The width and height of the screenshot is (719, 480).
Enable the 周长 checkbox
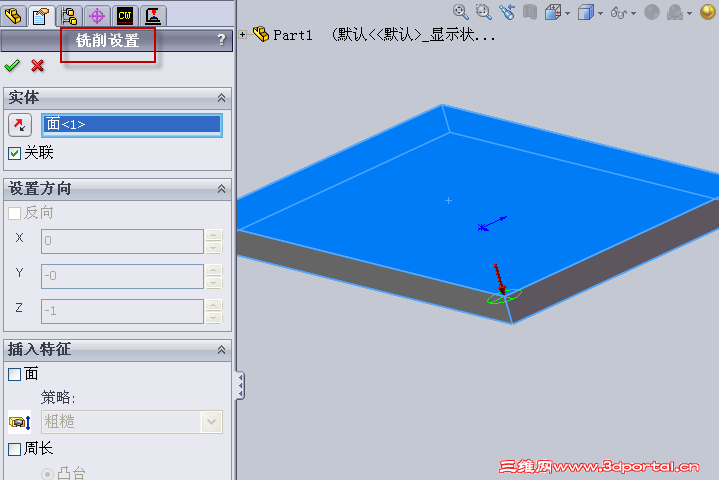[x=15, y=449]
